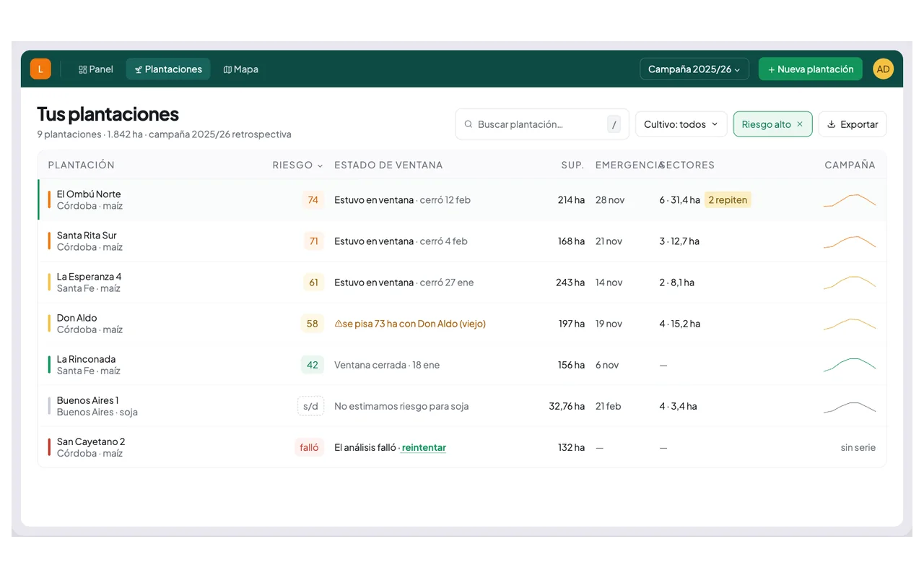Click the La Esperanza 4 sparkline chart

[850, 282]
